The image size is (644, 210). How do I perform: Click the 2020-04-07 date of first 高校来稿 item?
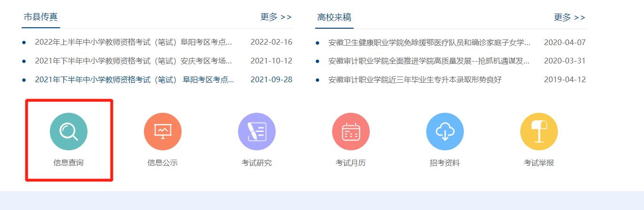564,43
